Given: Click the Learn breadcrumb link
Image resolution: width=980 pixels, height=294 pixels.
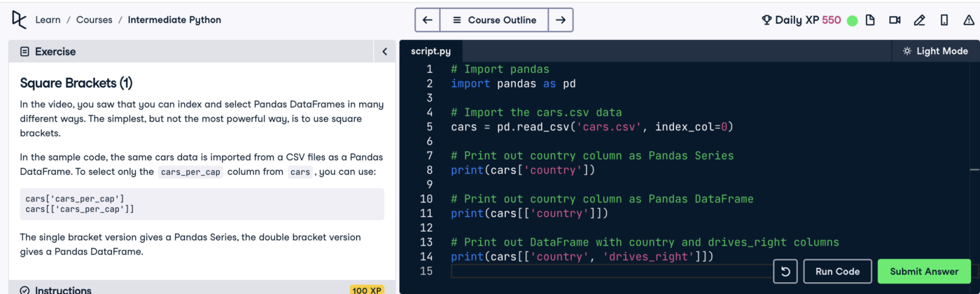Looking at the screenshot, I should pos(48,20).
